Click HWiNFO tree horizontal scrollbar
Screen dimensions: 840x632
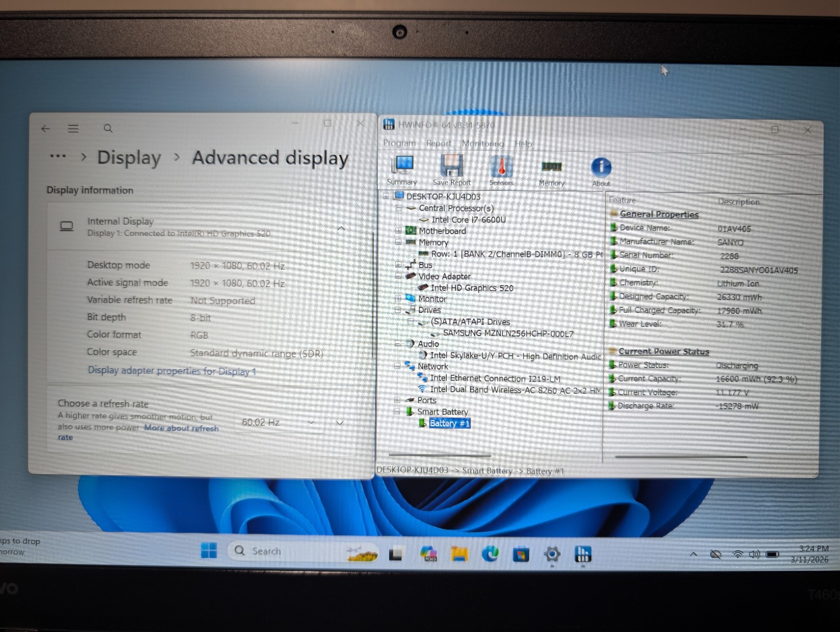point(440,455)
